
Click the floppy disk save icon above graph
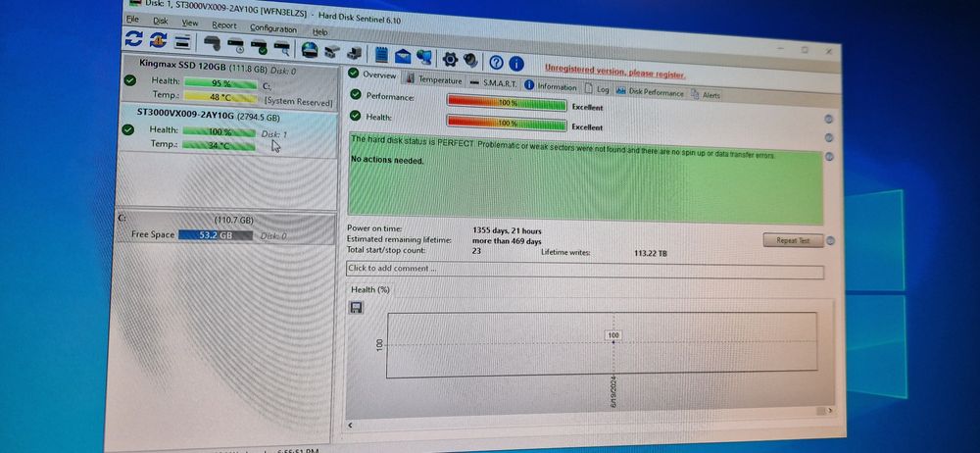click(357, 307)
